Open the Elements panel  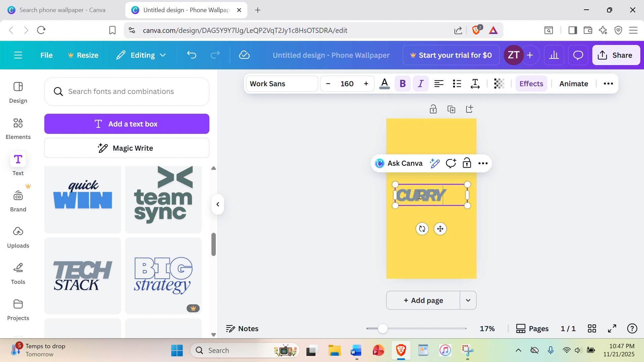tap(18, 128)
